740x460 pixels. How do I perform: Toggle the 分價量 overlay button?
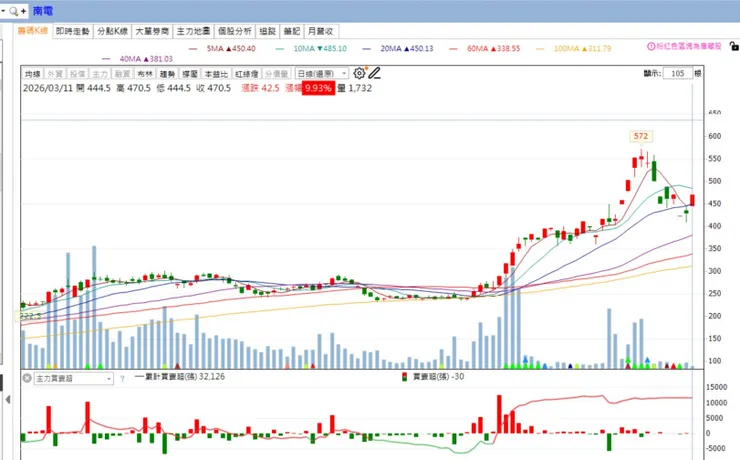pyautogui.click(x=277, y=74)
